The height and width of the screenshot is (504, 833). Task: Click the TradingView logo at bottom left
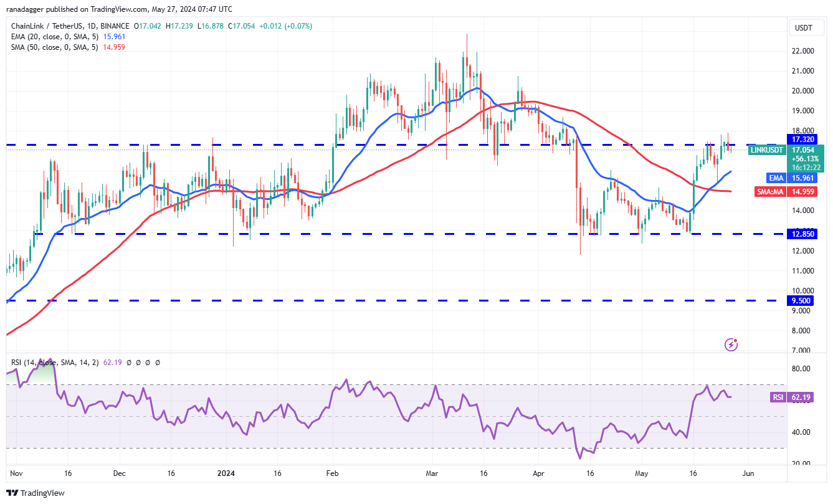(12, 493)
